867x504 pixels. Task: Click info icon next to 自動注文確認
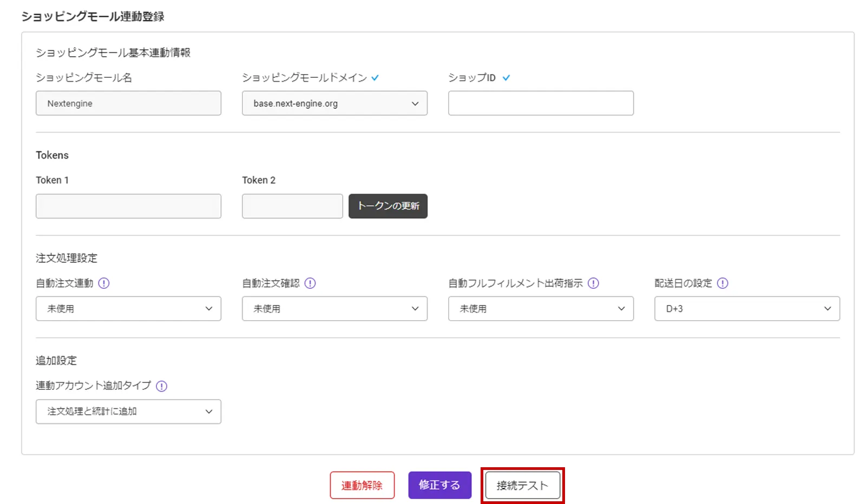click(x=310, y=283)
